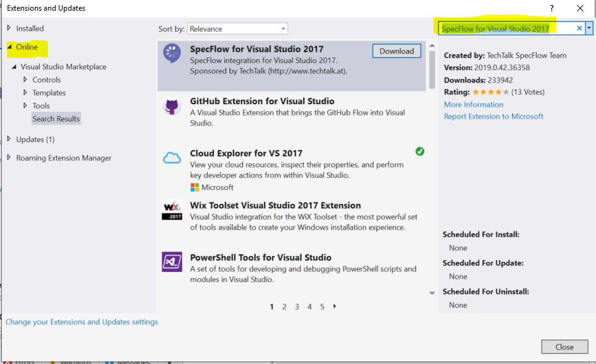Viewport: 596px width, 364px height.
Task: Click the green installed checkmark icon
Action: pyautogui.click(x=420, y=151)
